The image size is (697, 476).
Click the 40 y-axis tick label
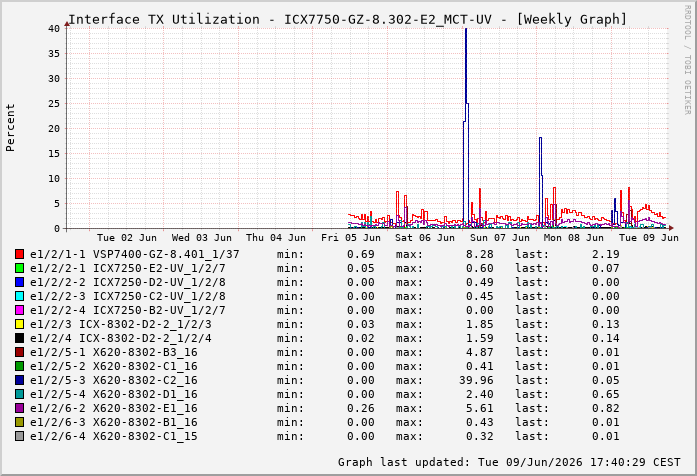coord(54,28)
